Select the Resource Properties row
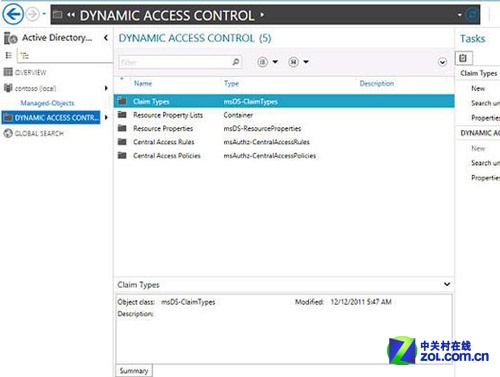 (x=284, y=128)
